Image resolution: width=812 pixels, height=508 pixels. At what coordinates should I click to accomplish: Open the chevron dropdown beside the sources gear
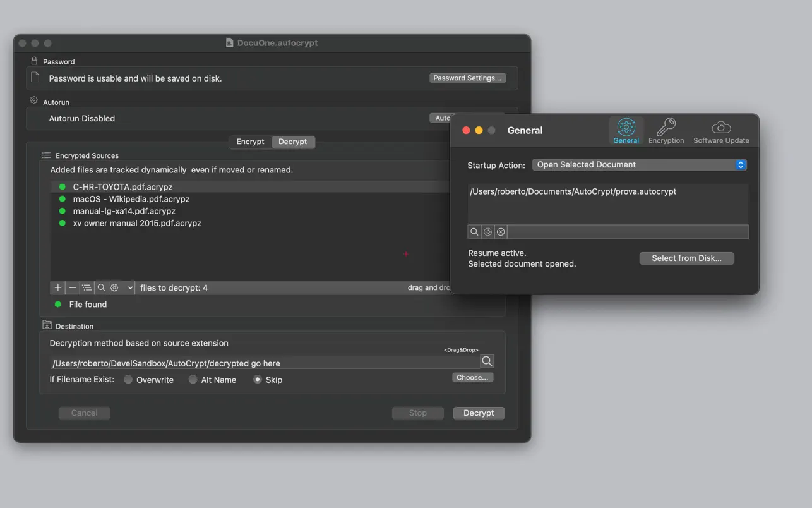130,287
